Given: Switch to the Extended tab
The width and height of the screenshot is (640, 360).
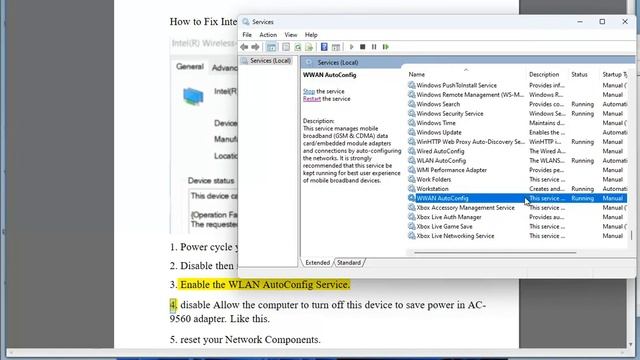Looking at the screenshot, I should click(x=317, y=262).
